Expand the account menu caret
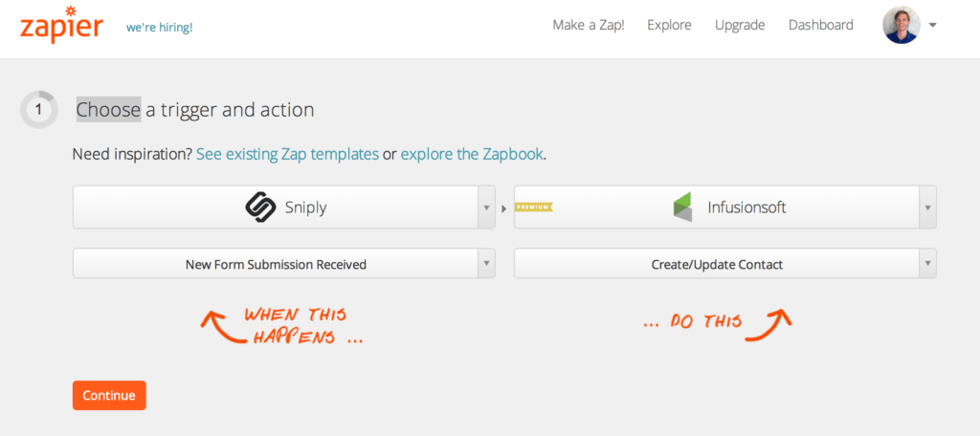Image resolution: width=980 pixels, height=436 pixels. point(933,26)
